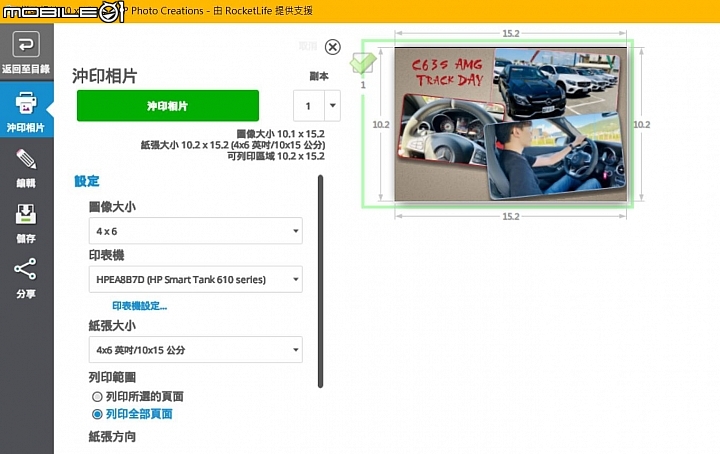Open the 印表機 HP Smart Tank dropdown

[x=196, y=279]
